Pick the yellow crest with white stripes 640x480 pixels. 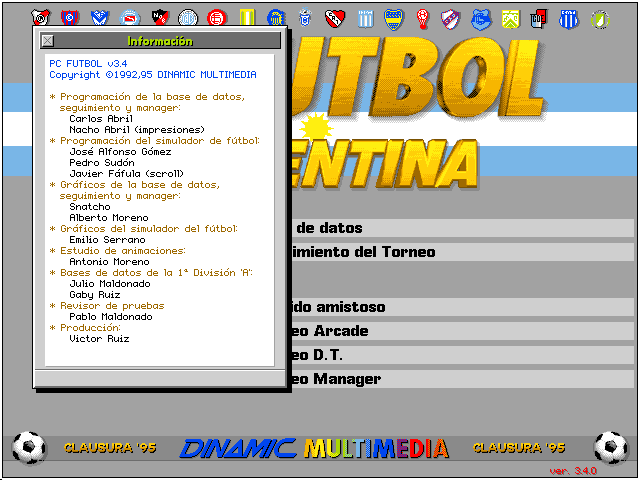coord(247,18)
